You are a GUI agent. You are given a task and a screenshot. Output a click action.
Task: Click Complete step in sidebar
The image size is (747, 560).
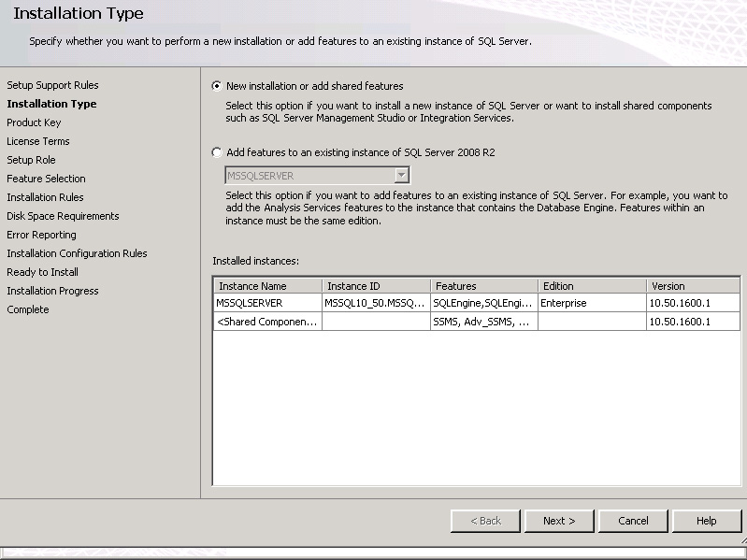28,309
